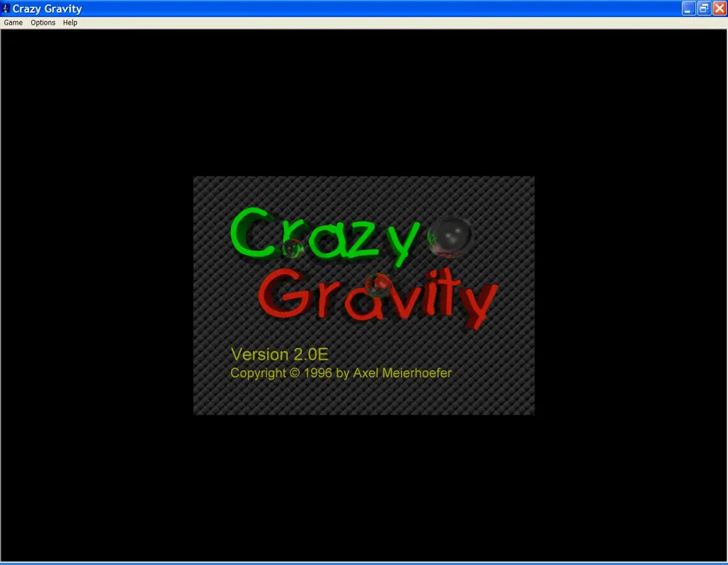Click the name "Axel Meierhoefer"

(x=402, y=373)
